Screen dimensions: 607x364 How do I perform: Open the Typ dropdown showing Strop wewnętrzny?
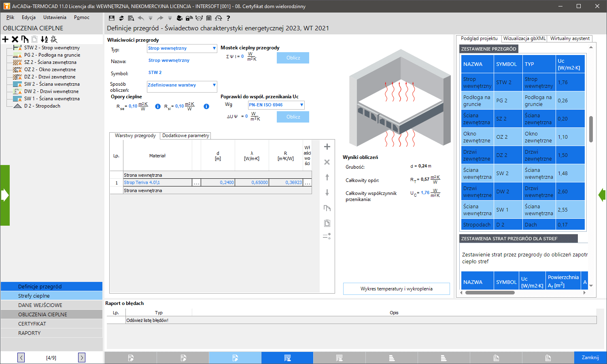click(x=182, y=48)
